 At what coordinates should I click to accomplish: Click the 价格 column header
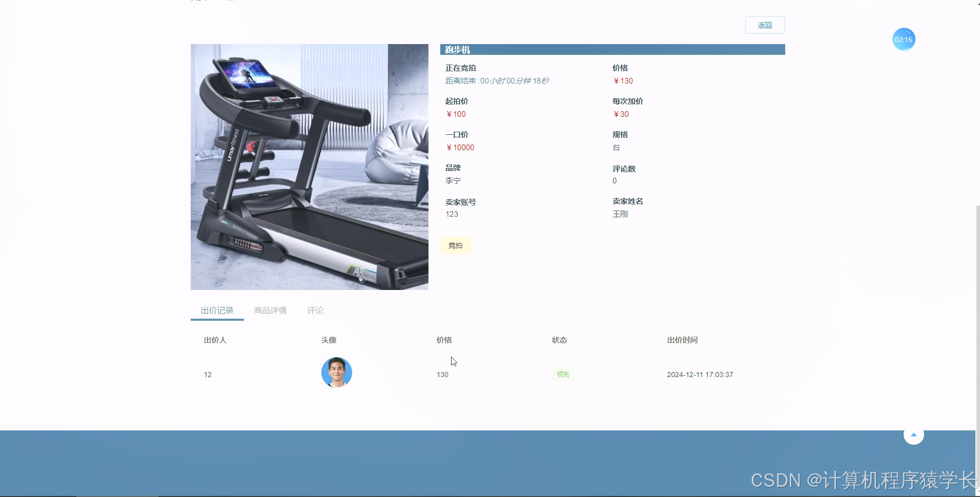pos(443,340)
